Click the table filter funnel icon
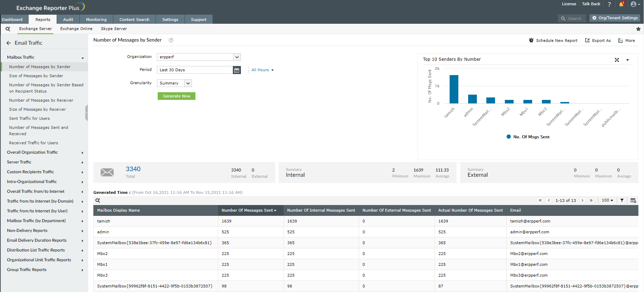Viewport: 644px width, 292px height. click(622, 200)
